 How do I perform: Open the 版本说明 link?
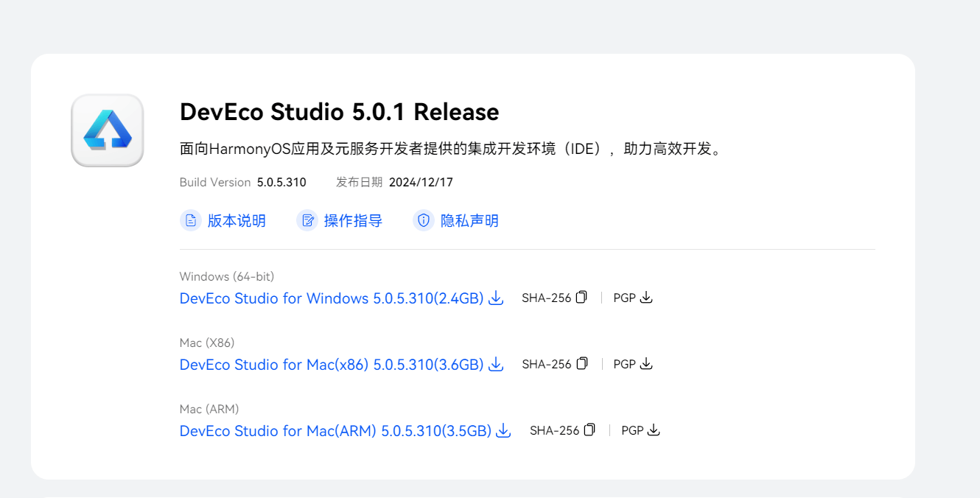pyautogui.click(x=237, y=221)
